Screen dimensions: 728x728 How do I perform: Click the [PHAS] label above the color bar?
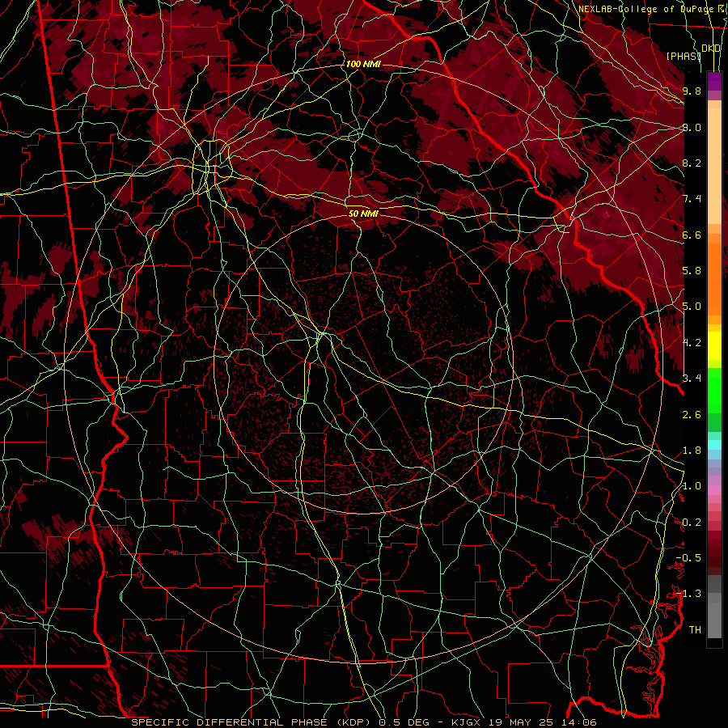click(x=684, y=56)
